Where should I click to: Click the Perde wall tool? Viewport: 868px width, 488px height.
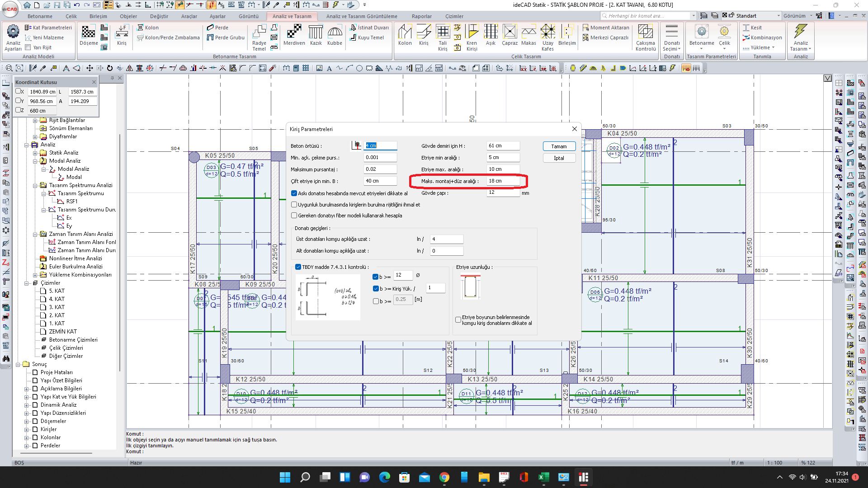[217, 28]
